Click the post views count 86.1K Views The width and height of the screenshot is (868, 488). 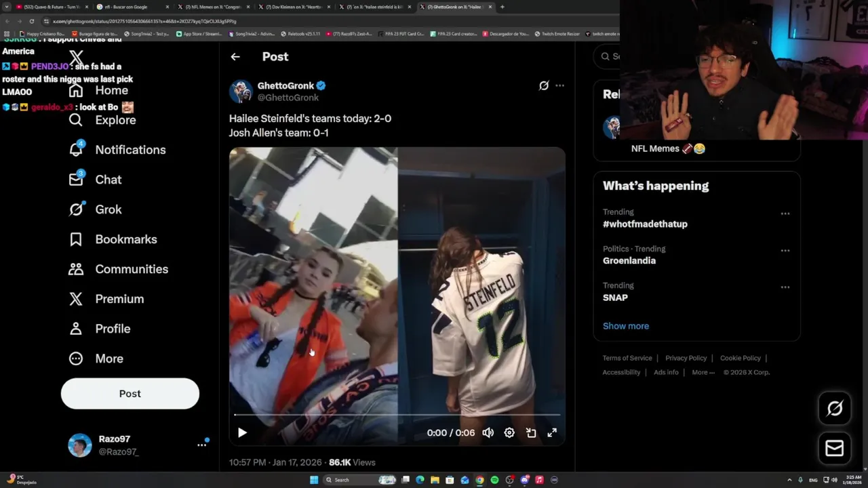click(x=352, y=462)
